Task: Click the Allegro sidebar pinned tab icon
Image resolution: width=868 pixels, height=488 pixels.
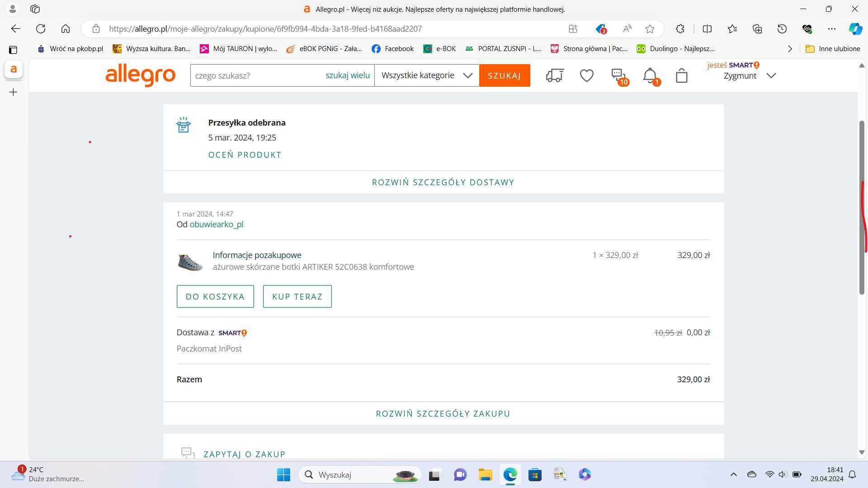Action: [14, 69]
